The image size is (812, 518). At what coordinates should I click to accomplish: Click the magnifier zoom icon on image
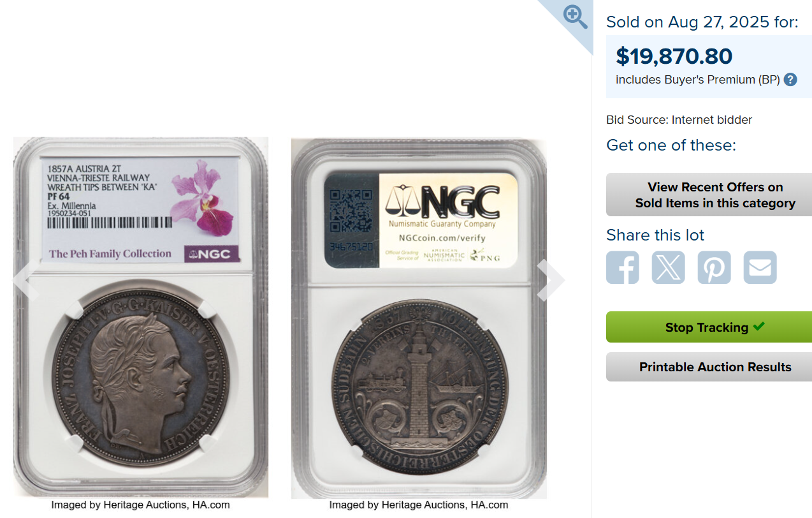pyautogui.click(x=576, y=17)
